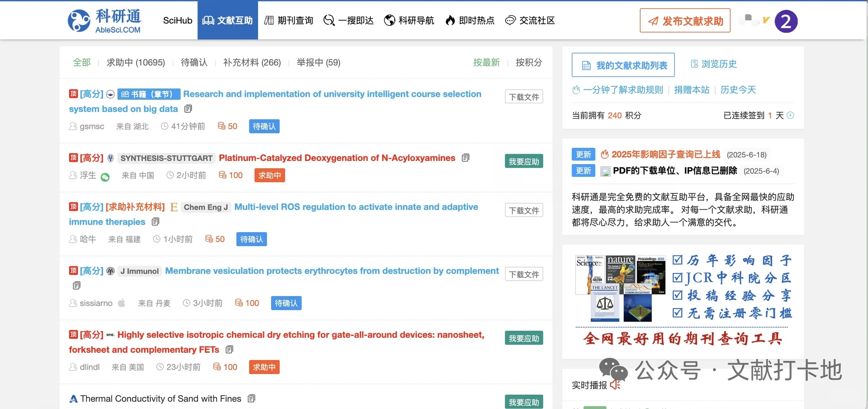Sort the list by 按积分
The image size is (868, 409).
point(529,62)
